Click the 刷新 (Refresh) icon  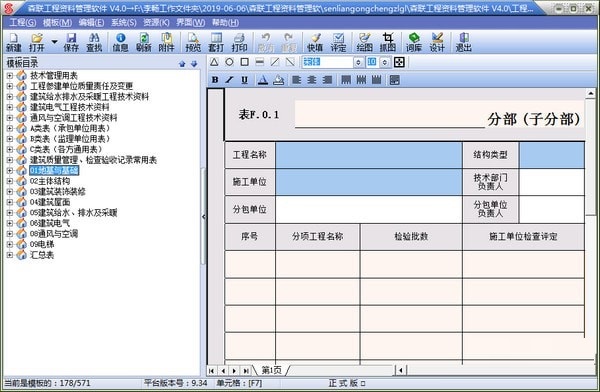click(144, 42)
